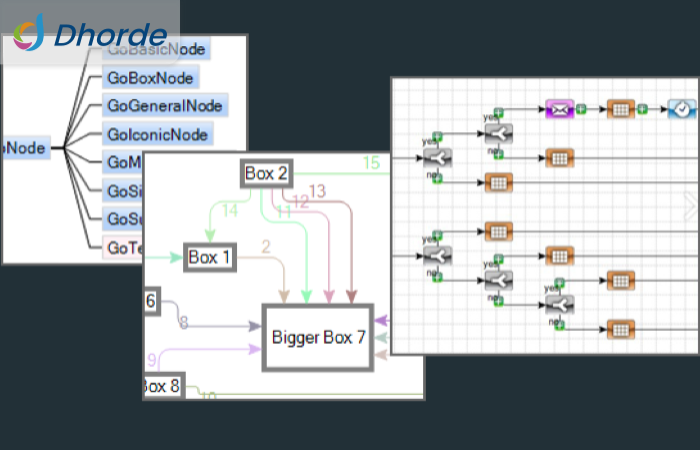This screenshot has height=450, width=700.
Task: Select the GoGeneralNode tree node
Action: pos(165,105)
